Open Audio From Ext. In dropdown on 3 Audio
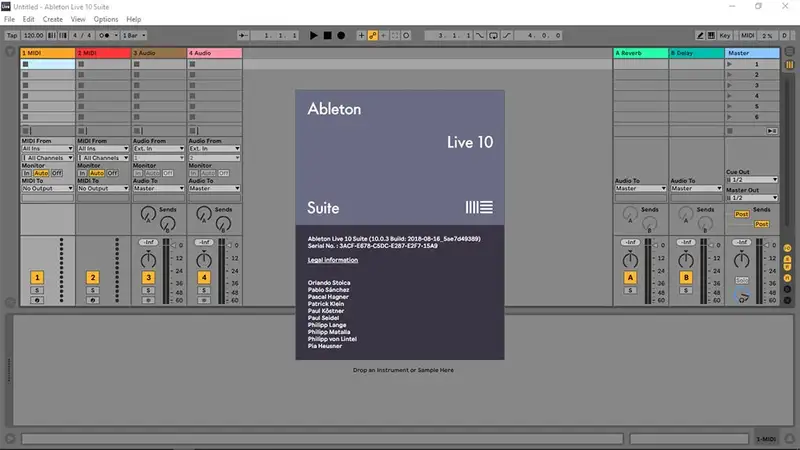 tap(159, 148)
